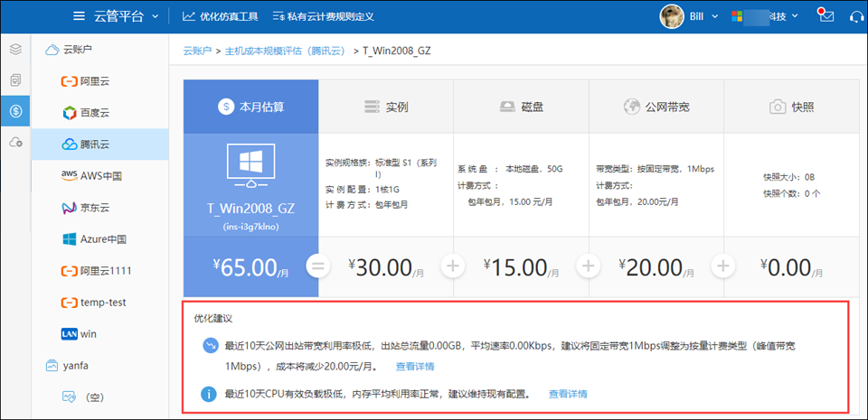This screenshot has width=868, height=420.
Task: Select the dollar cost icon in left rail
Action: [x=15, y=112]
